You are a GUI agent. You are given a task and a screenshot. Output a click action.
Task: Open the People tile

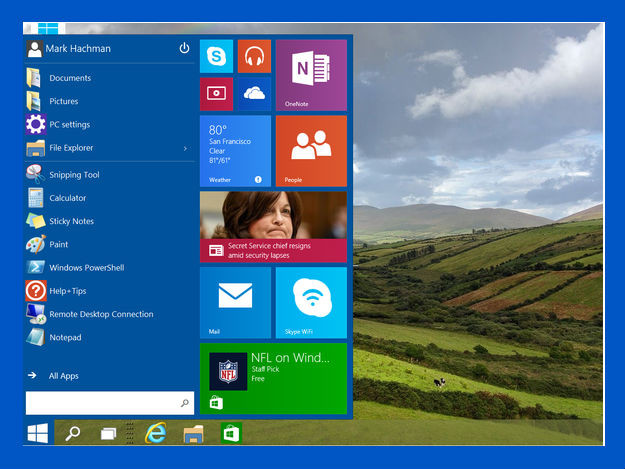click(311, 151)
